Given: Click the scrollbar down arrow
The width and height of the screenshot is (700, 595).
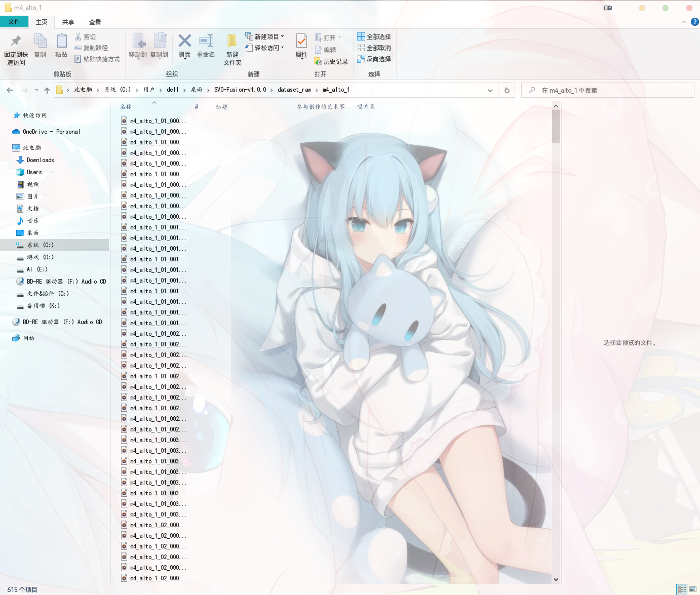Looking at the screenshot, I should 556,579.
